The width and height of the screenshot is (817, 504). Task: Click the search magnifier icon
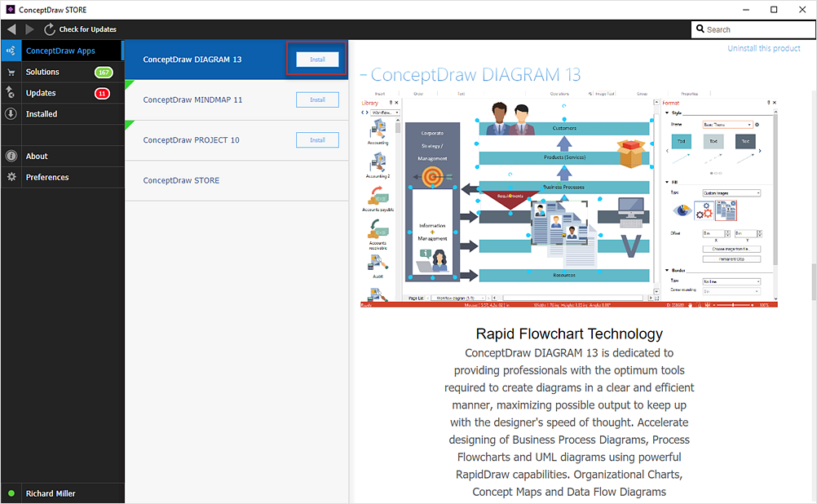point(700,29)
